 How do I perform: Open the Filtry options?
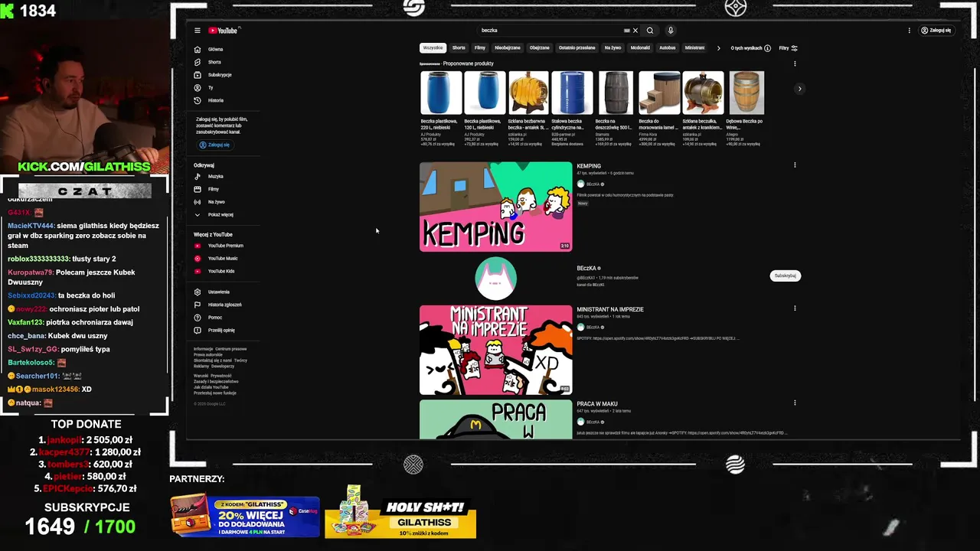[x=788, y=48]
